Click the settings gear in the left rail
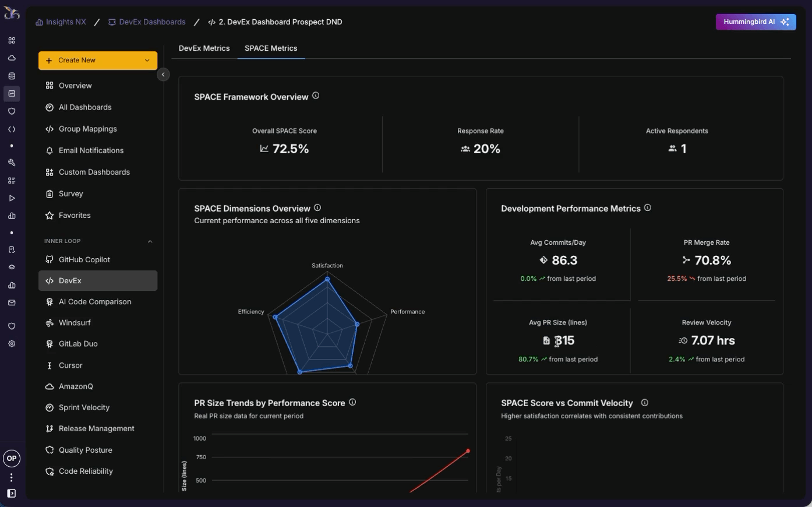The width and height of the screenshot is (812, 507). pyautogui.click(x=12, y=344)
